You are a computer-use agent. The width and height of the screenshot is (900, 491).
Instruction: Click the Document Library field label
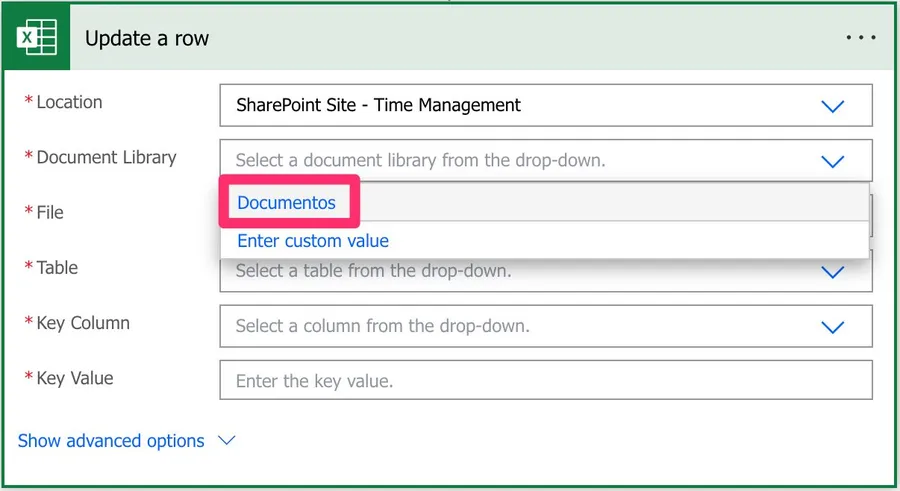[106, 157]
